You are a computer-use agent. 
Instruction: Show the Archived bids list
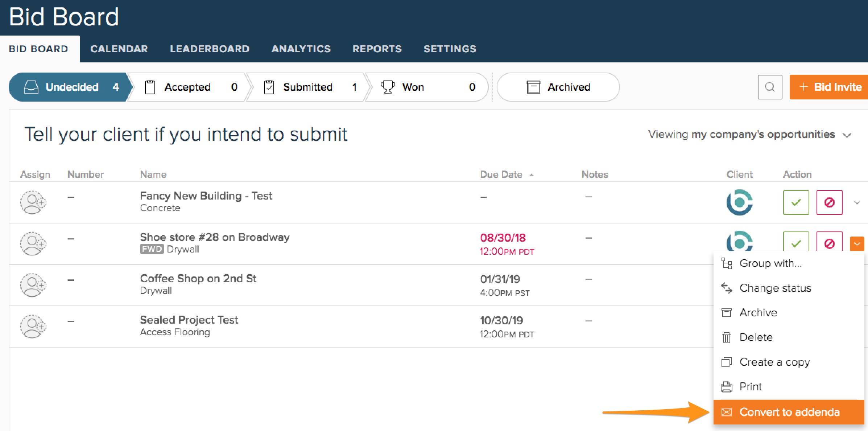pos(558,87)
